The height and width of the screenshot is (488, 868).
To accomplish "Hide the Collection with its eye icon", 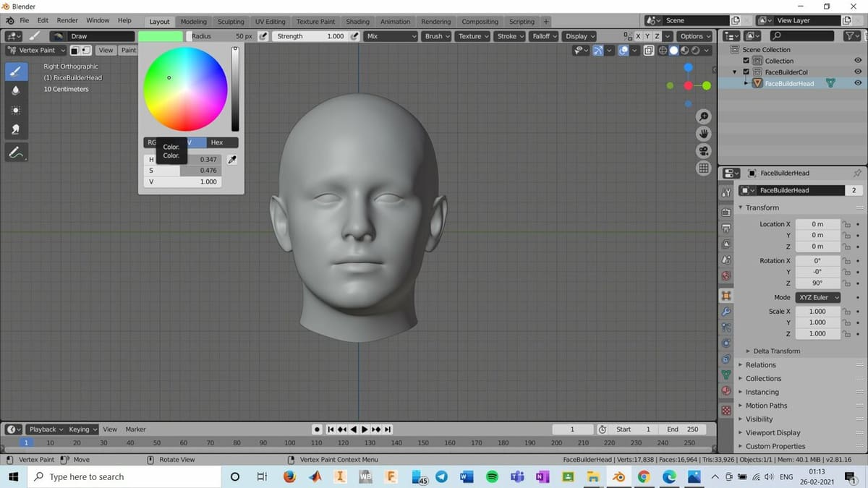I will click(858, 61).
